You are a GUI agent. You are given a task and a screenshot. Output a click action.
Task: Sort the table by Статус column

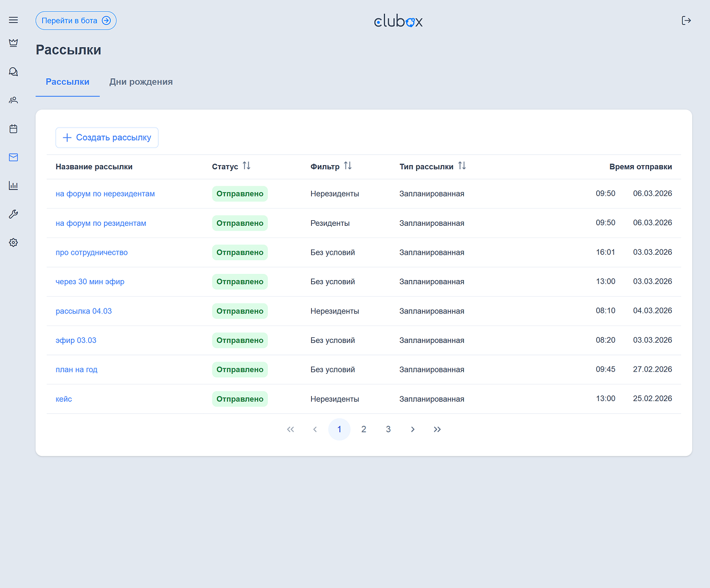coord(246,166)
